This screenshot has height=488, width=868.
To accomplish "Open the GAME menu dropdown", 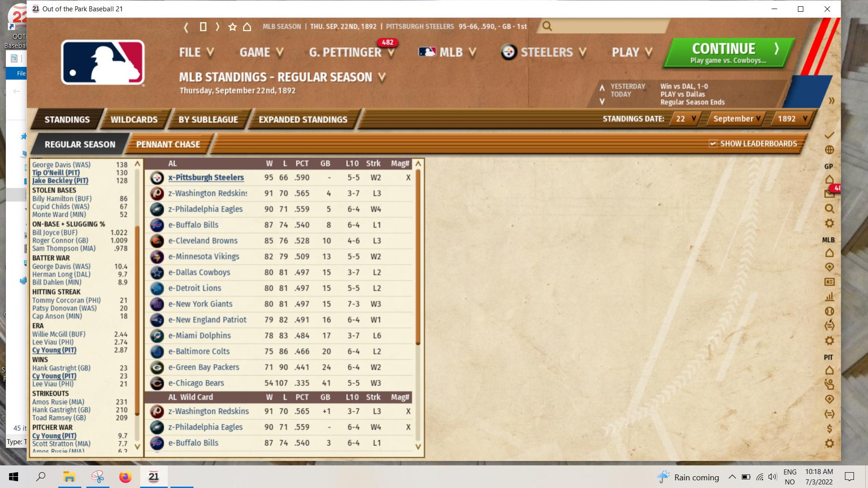I will click(x=261, y=52).
